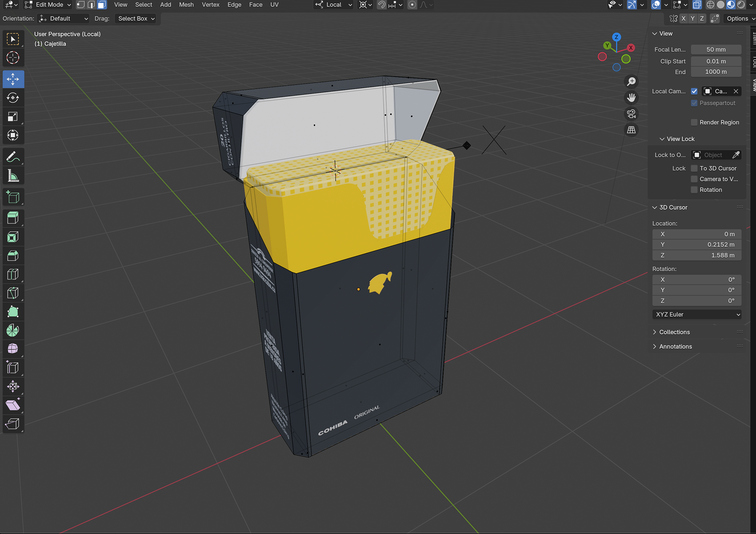The image size is (756, 534).
Task: Open the Local transform orientation dropdown
Action: coord(334,5)
